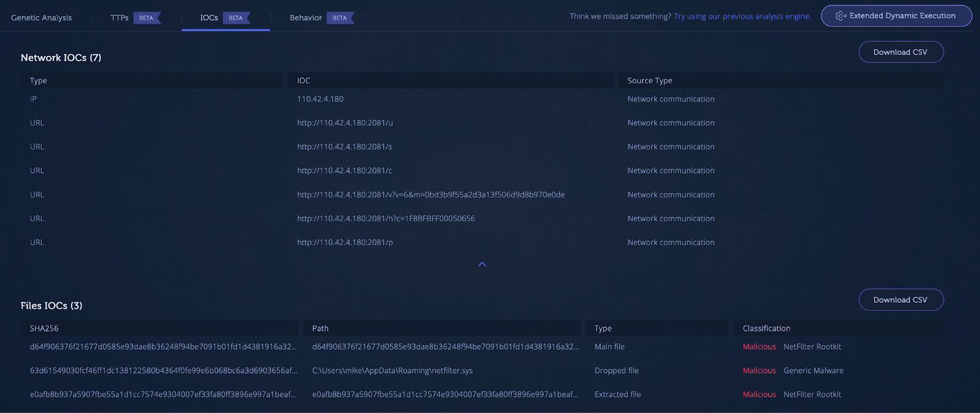
Task: Click the SHA256 column header
Action: pos(44,328)
